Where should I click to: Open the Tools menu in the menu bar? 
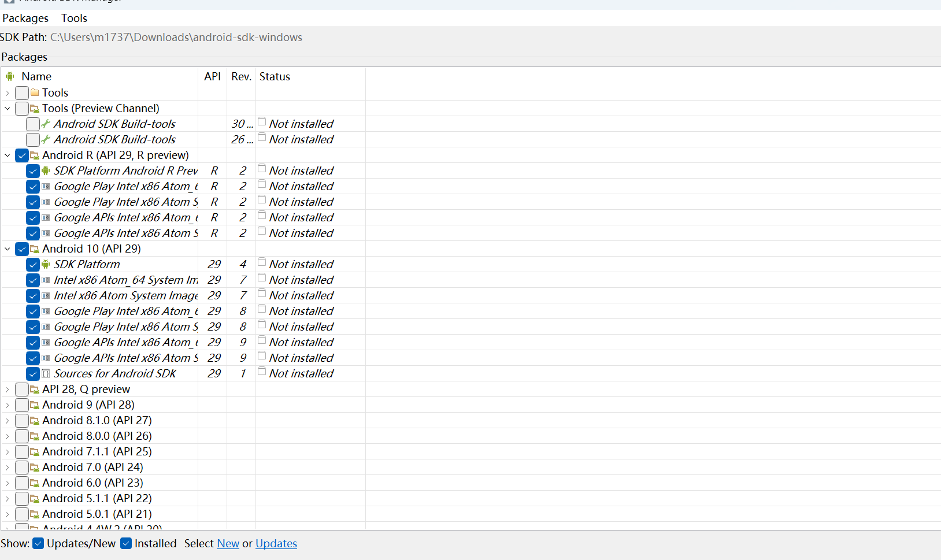pyautogui.click(x=74, y=18)
